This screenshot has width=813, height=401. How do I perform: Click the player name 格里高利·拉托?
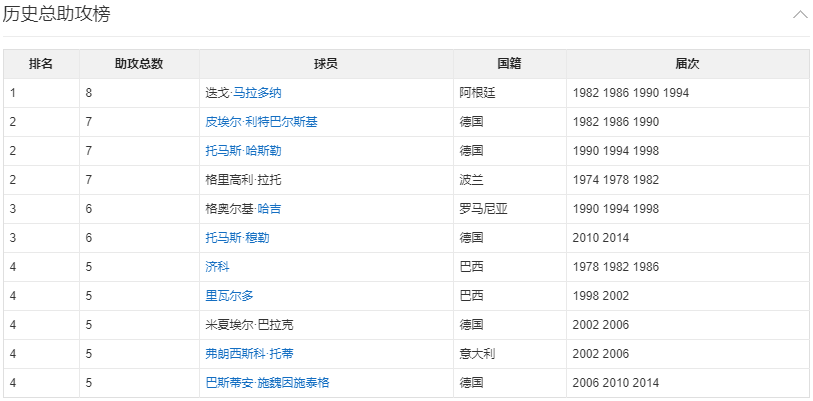click(x=243, y=180)
